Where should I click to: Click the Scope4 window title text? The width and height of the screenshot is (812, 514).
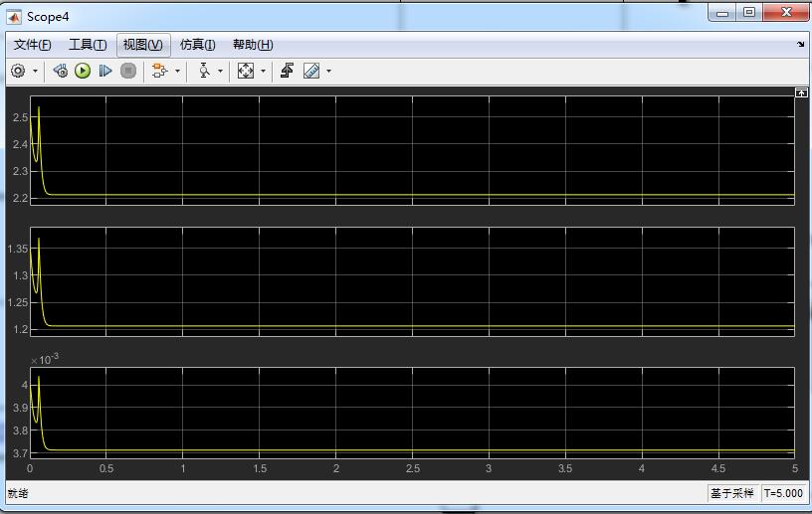(48, 17)
